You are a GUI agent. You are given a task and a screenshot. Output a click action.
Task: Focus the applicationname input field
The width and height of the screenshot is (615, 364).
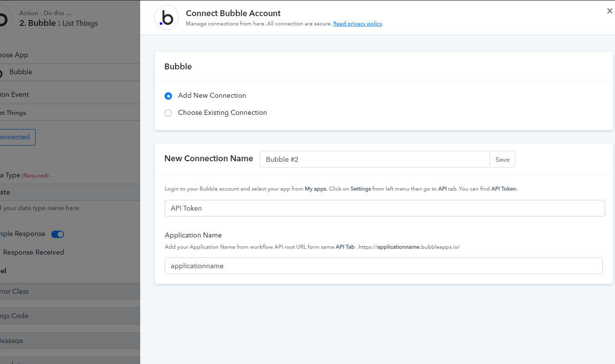(383, 266)
